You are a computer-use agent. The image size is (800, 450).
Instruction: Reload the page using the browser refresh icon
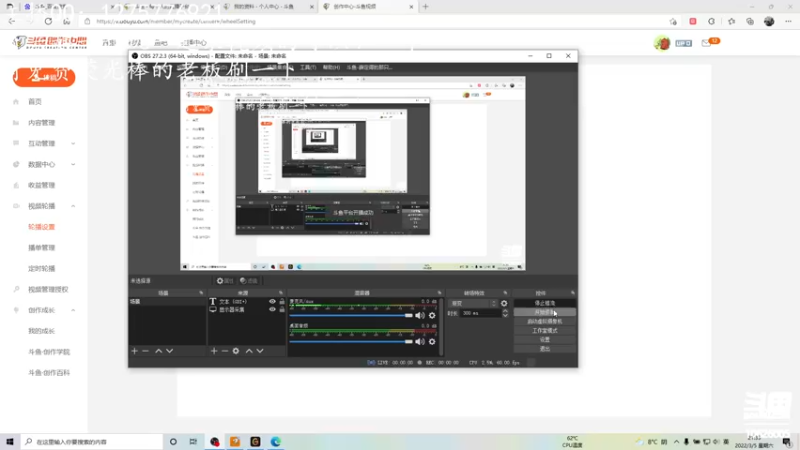pyautogui.click(x=48, y=21)
